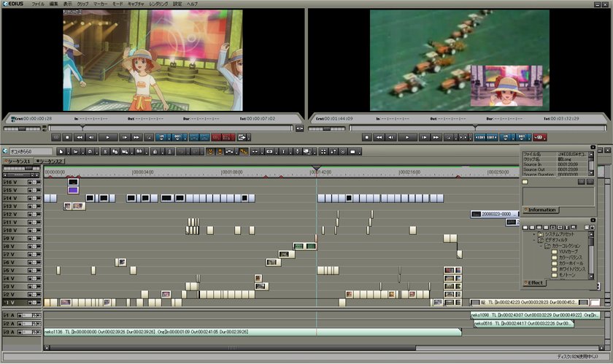Image resolution: width=613 pixels, height=364 pixels.
Task: Open dropdown next to the title (T) tool
Action: 290,152
